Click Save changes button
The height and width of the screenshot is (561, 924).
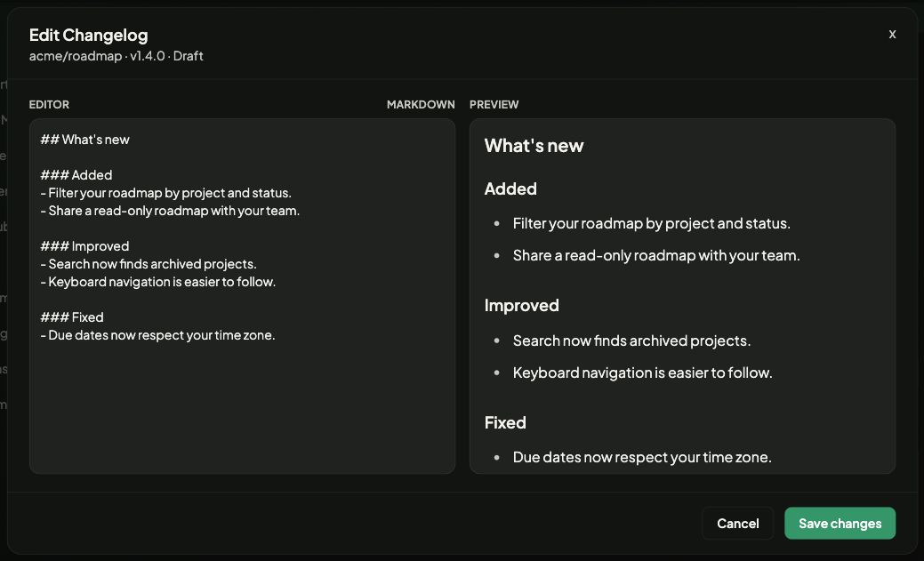coord(840,524)
